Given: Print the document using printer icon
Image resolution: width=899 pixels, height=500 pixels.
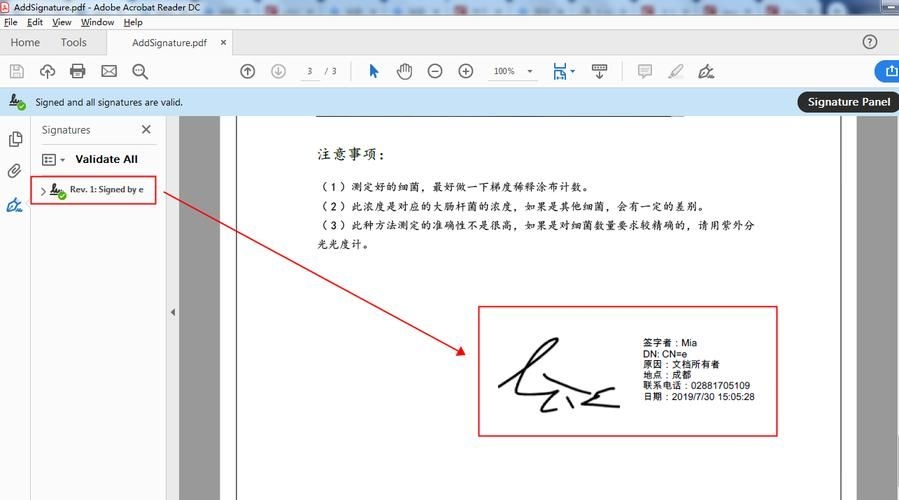Looking at the screenshot, I should pos(77,71).
